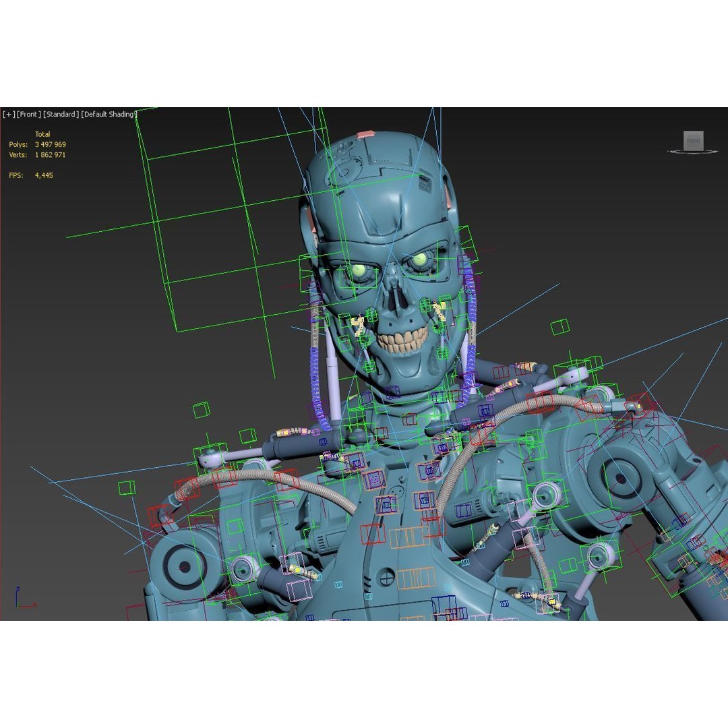The image size is (728, 728).
Task: Click the ViewCube FRONT face
Action: click(693, 141)
